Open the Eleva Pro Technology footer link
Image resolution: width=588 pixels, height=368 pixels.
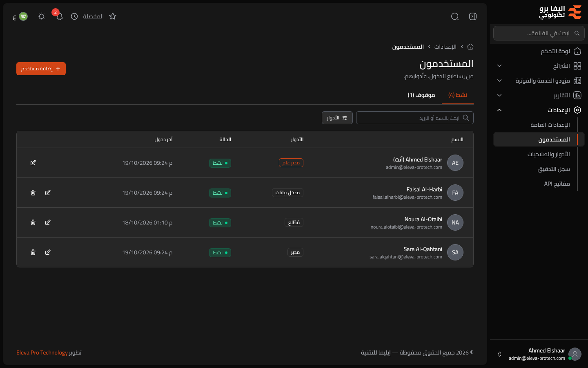tap(42, 352)
